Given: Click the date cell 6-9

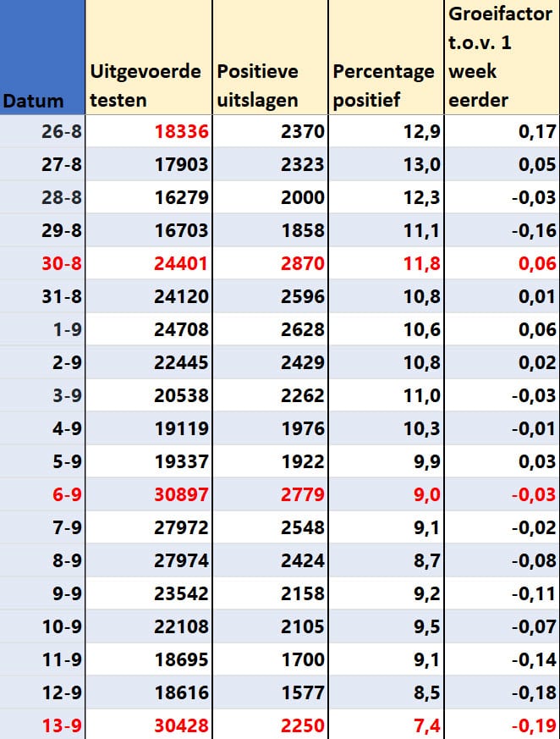Looking at the screenshot, I should click(x=42, y=494).
